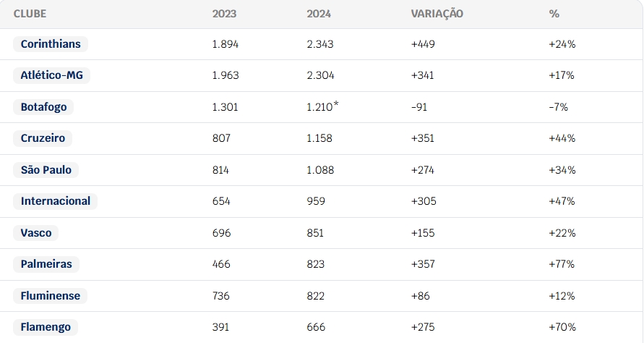Select the Fluminense club tag
The width and height of the screenshot is (644, 343).
[50, 296]
